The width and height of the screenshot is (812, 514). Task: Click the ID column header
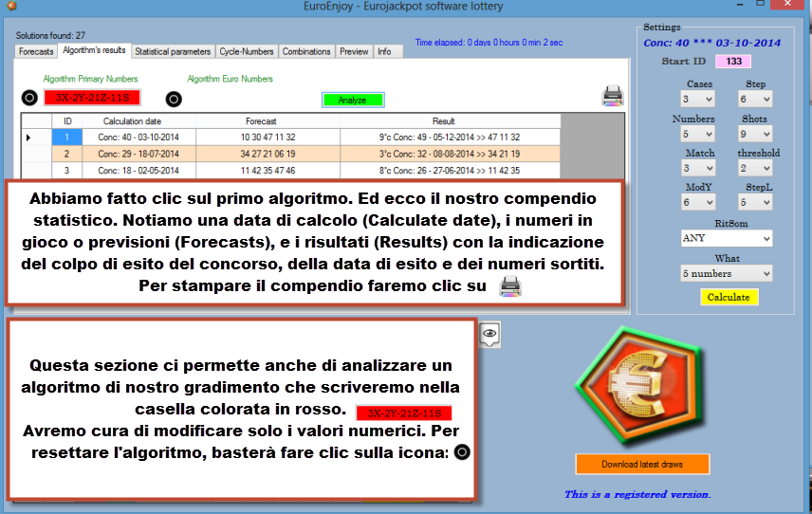pyautogui.click(x=67, y=121)
